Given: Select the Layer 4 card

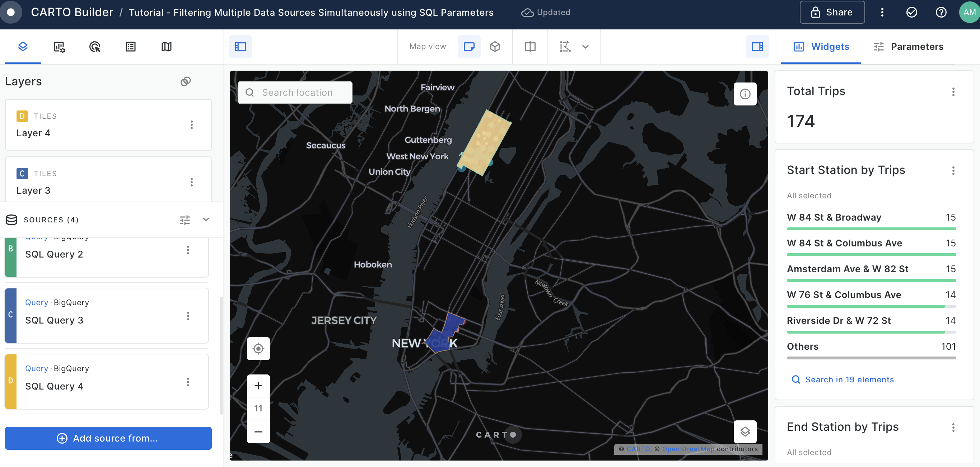Looking at the screenshot, I should point(108,124).
